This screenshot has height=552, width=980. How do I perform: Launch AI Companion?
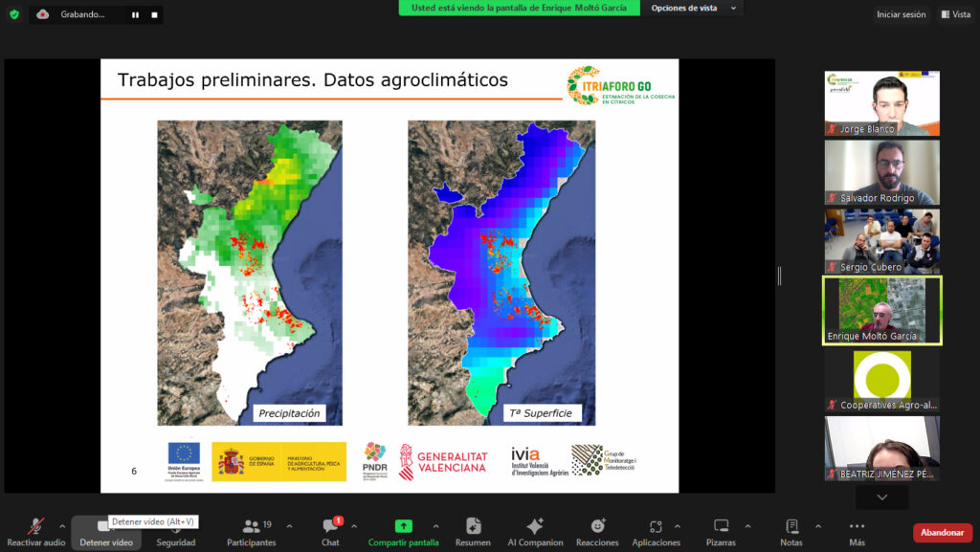pyautogui.click(x=535, y=533)
